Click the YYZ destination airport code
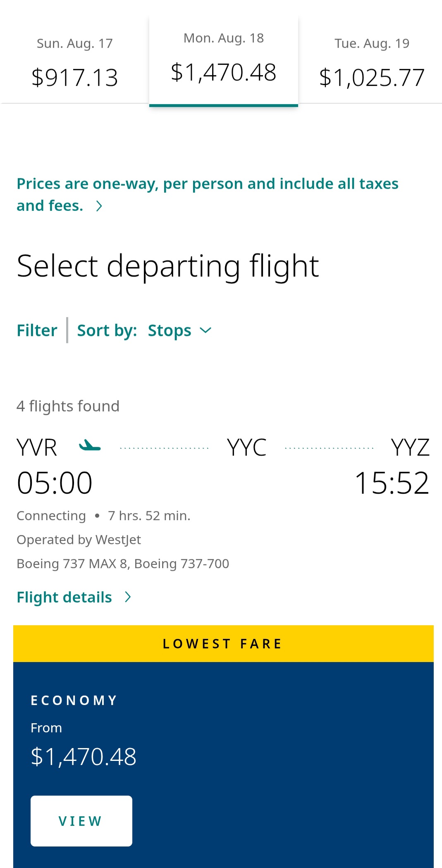 (410, 447)
